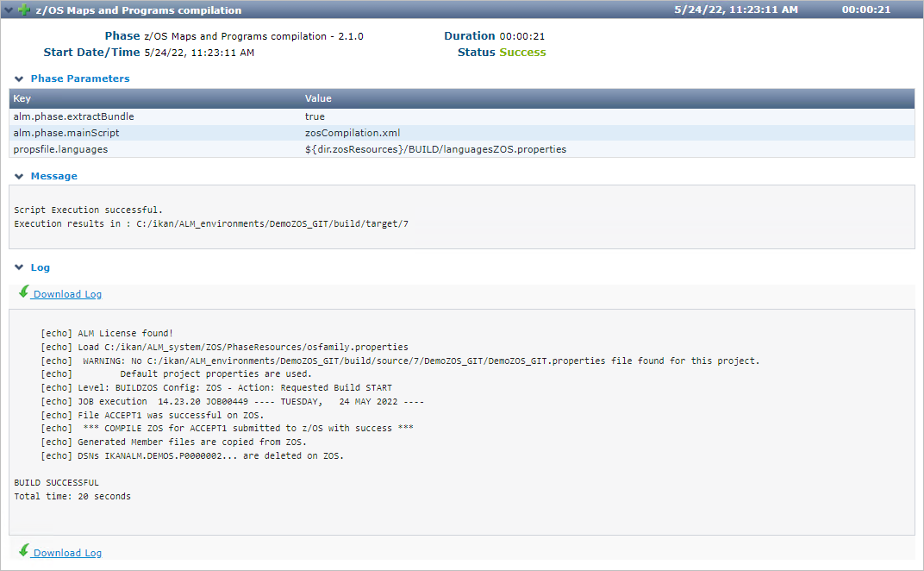Select the Key column header
This screenshot has height=571, width=924.
pyautogui.click(x=19, y=98)
